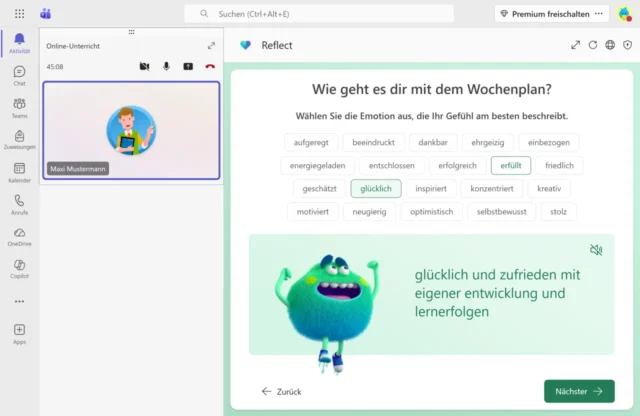Viewport: 640px width, 416px height.
Task: Click the Teams logo icon
Action: 46,14
